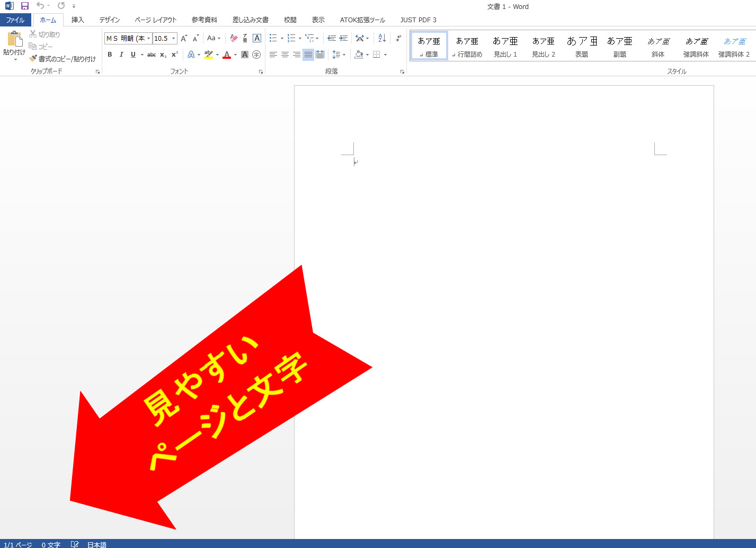The image size is (756, 548).
Task: Click the 貼り付け paste clipboard icon
Action: pyautogui.click(x=14, y=39)
